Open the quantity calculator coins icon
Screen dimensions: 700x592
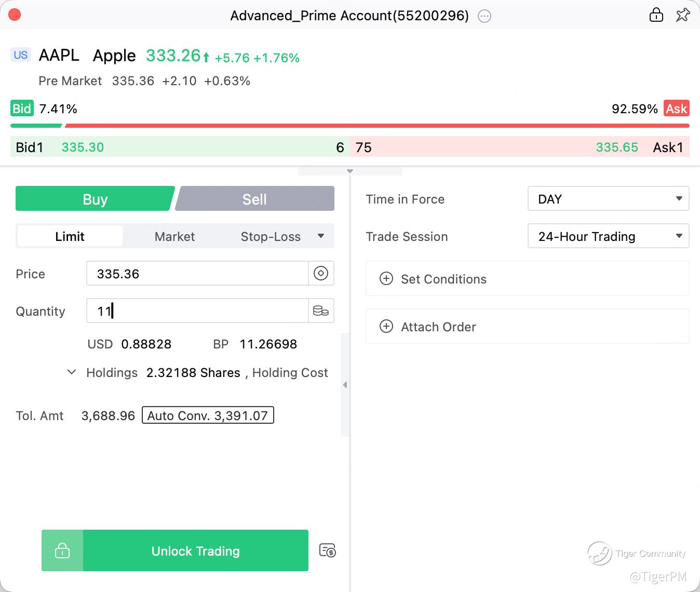pyautogui.click(x=321, y=311)
